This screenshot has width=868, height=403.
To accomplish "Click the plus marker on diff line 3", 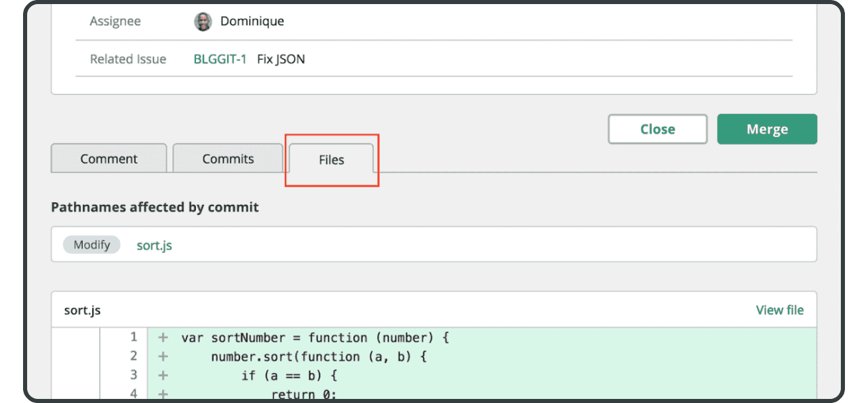I will pos(163,375).
